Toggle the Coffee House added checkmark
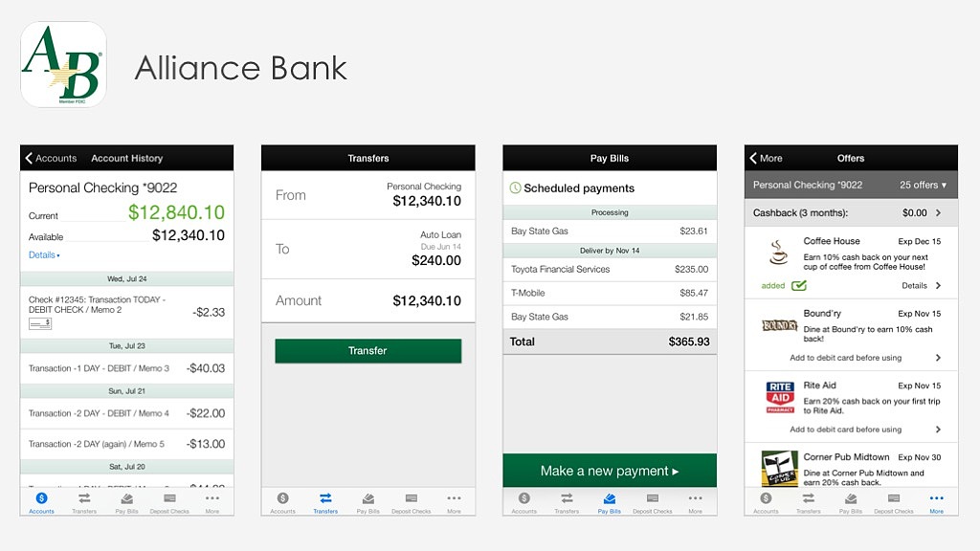Viewport: 980px width, 551px height. 799,285
